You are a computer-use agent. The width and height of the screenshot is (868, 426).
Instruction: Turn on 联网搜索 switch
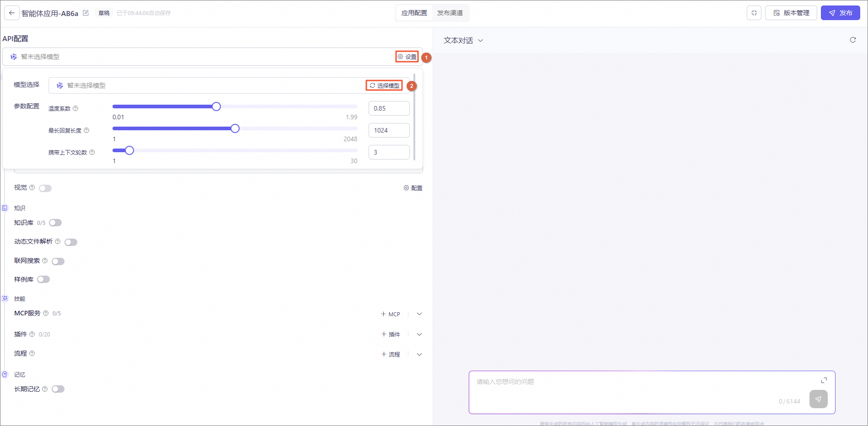58,261
